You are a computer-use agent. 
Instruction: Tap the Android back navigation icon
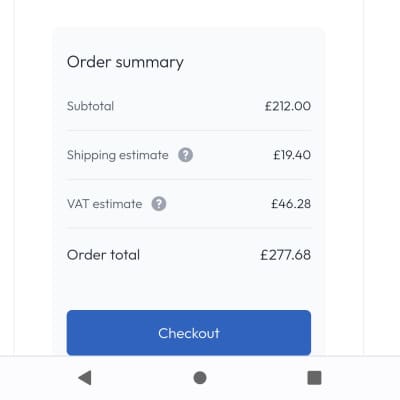(85, 378)
